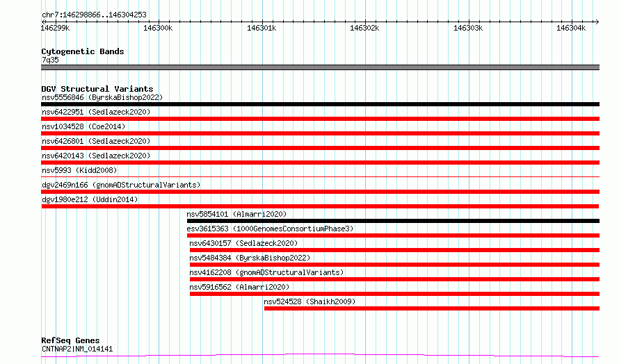Click the red bar under nsv5916562
619x364 pixels.
[394, 294]
